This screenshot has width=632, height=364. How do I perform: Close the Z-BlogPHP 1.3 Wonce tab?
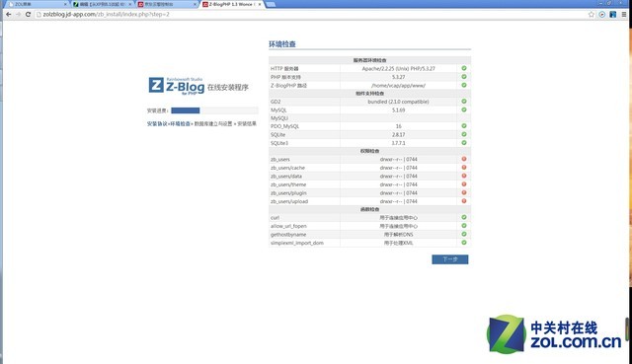[260, 4]
